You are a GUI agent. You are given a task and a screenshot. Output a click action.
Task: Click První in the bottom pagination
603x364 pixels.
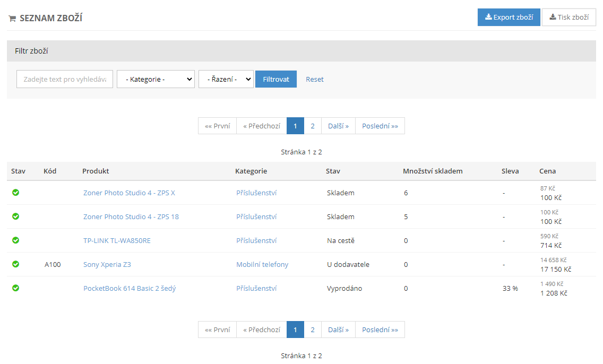(217, 330)
